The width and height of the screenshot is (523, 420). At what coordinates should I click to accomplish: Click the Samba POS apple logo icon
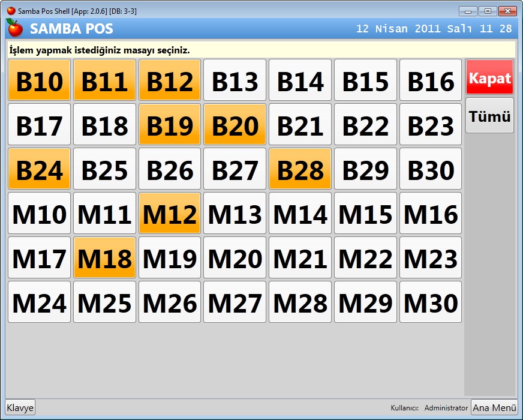(x=14, y=28)
